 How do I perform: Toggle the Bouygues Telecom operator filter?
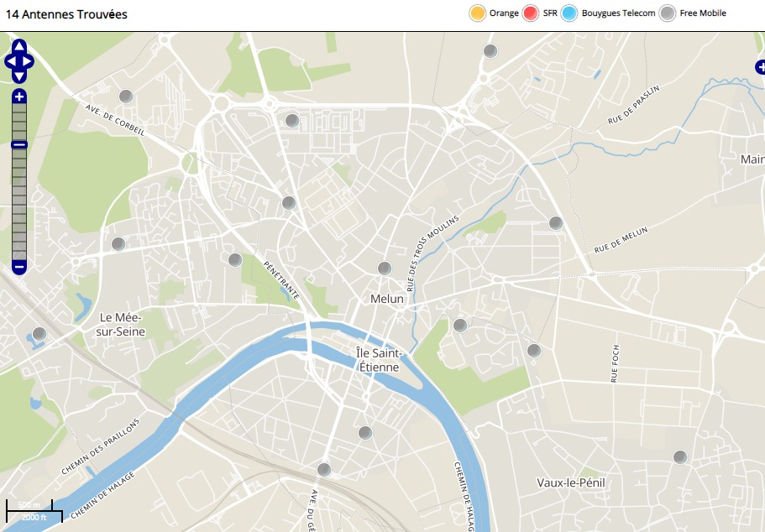570,13
